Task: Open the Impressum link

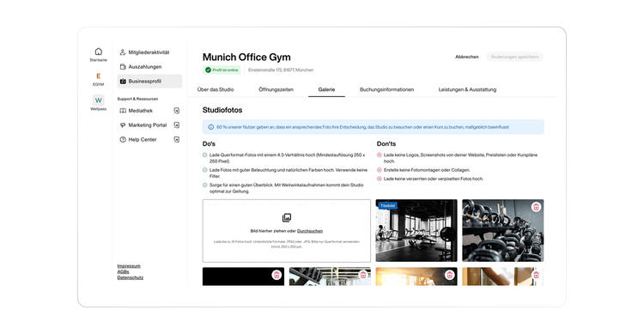Action: 129,266
